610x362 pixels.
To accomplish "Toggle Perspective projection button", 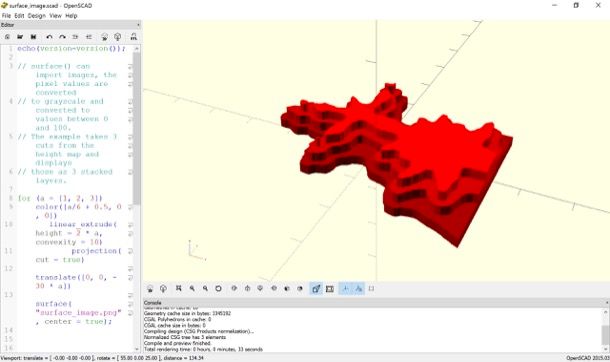I will (x=316, y=289).
